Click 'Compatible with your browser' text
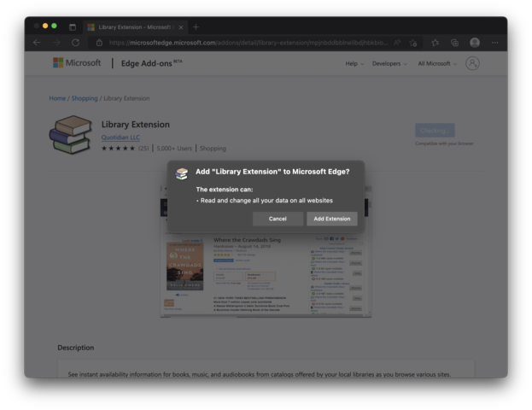Image resolution: width=532 pixels, height=410 pixels. coord(444,143)
